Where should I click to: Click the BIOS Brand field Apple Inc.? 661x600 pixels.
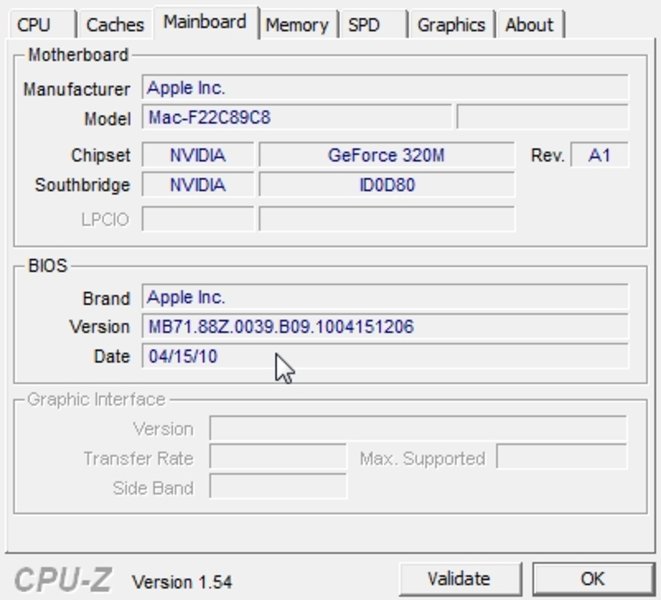click(384, 297)
